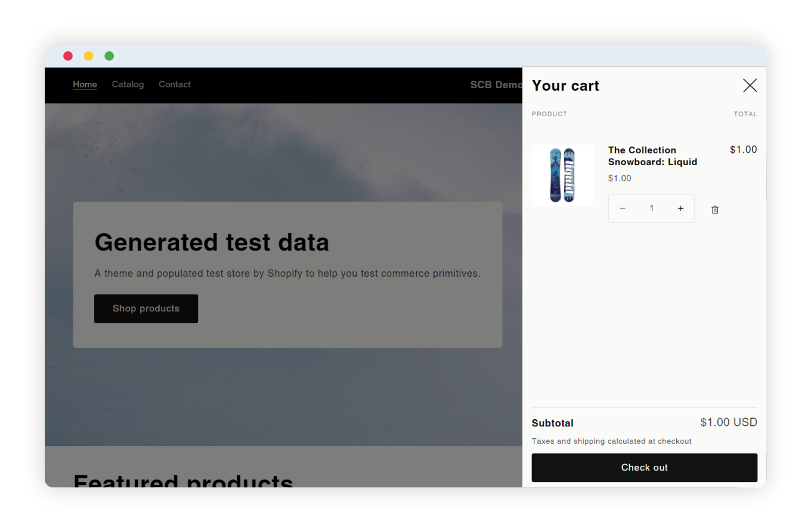Viewport: 811px width, 532px height.
Task: Go to the Home navigation link
Action: (85, 85)
